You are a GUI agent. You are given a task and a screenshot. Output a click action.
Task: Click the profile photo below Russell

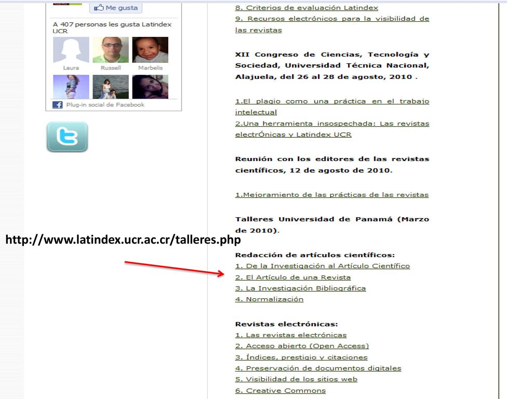click(x=111, y=87)
